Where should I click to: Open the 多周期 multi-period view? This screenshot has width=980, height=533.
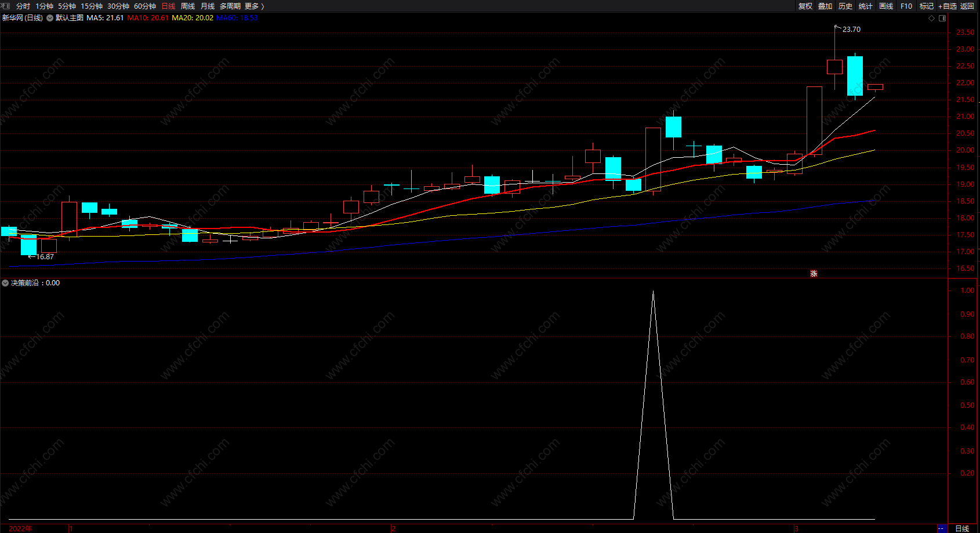[x=230, y=6]
